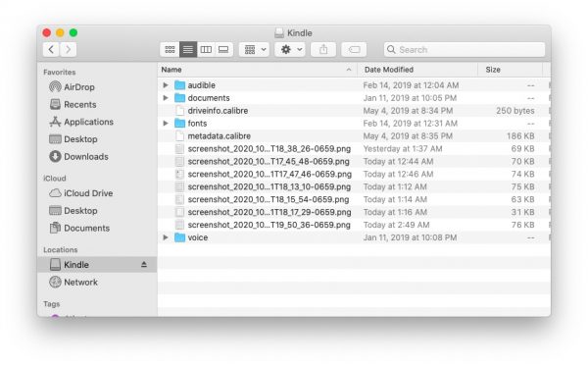Switch to column view
Viewport: 588px width, 366px height.
(x=206, y=49)
